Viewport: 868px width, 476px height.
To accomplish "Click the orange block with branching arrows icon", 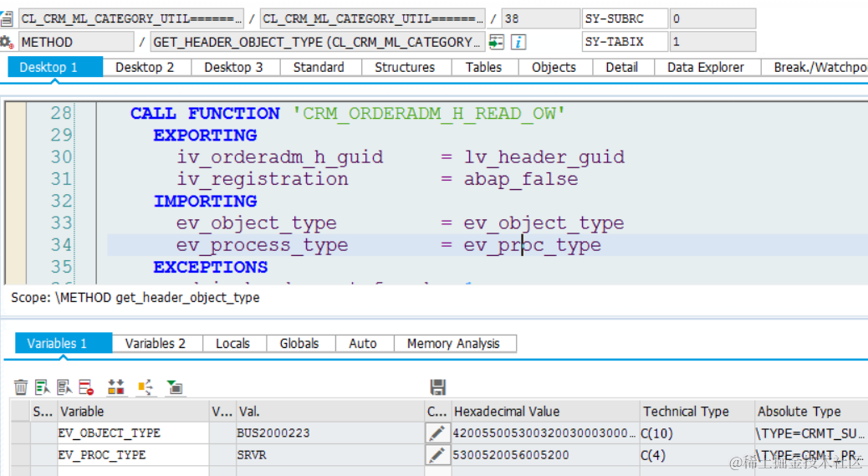I will (145, 386).
